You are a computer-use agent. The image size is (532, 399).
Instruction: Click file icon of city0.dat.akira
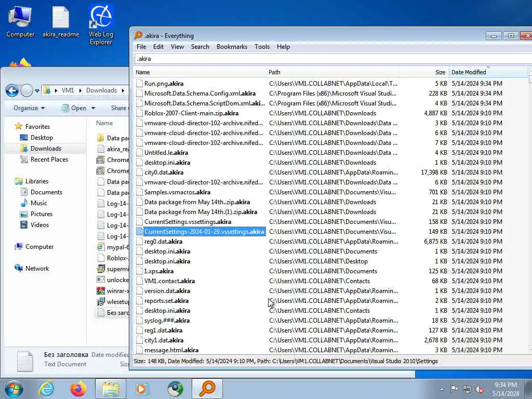[139, 172]
